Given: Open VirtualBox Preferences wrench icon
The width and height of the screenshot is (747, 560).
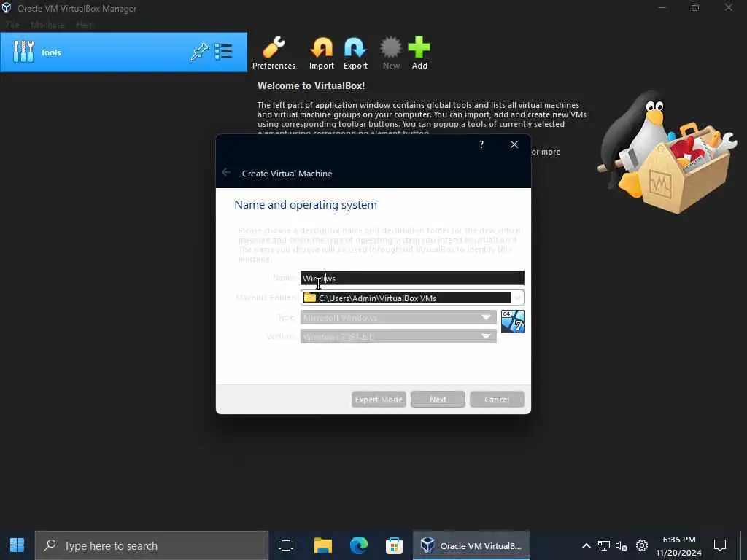Looking at the screenshot, I should click(x=274, y=52).
